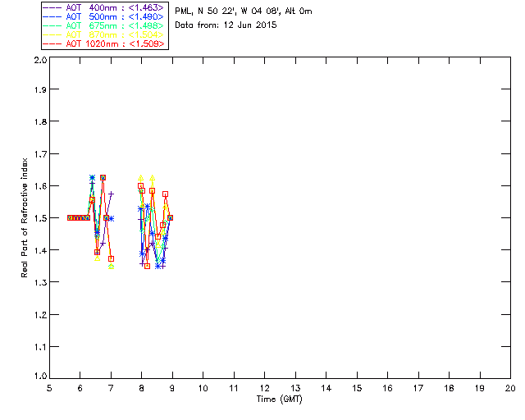This screenshot has width=525, height=420.
Task: Click the 2.0 y-axis tick label
Action: pyautogui.click(x=40, y=61)
